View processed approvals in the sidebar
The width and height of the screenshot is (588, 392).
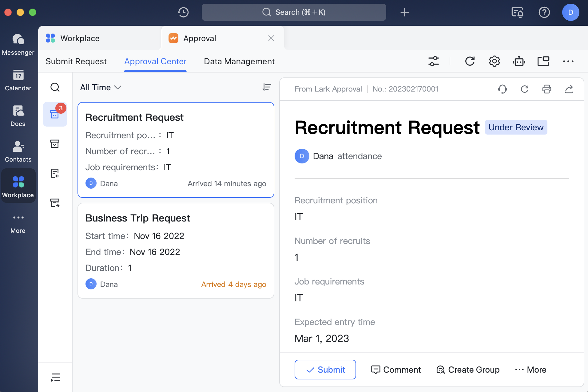[55, 143]
